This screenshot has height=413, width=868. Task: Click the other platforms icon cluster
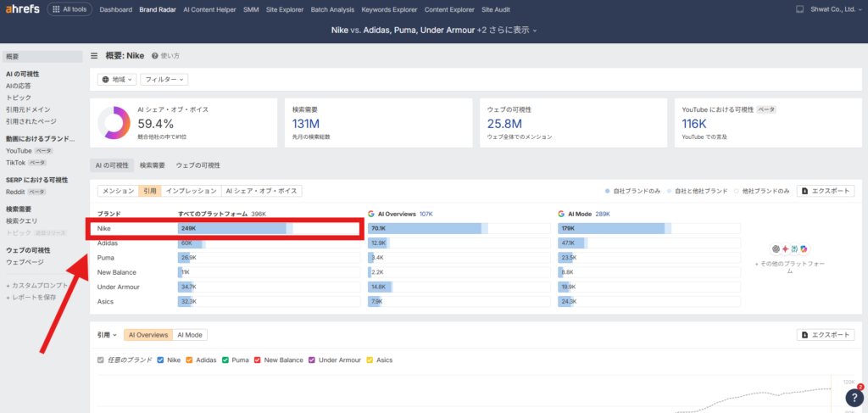pyautogui.click(x=788, y=248)
